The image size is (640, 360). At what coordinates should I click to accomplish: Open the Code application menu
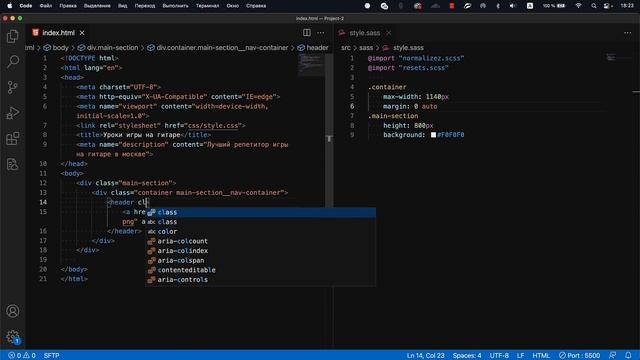click(x=26, y=6)
